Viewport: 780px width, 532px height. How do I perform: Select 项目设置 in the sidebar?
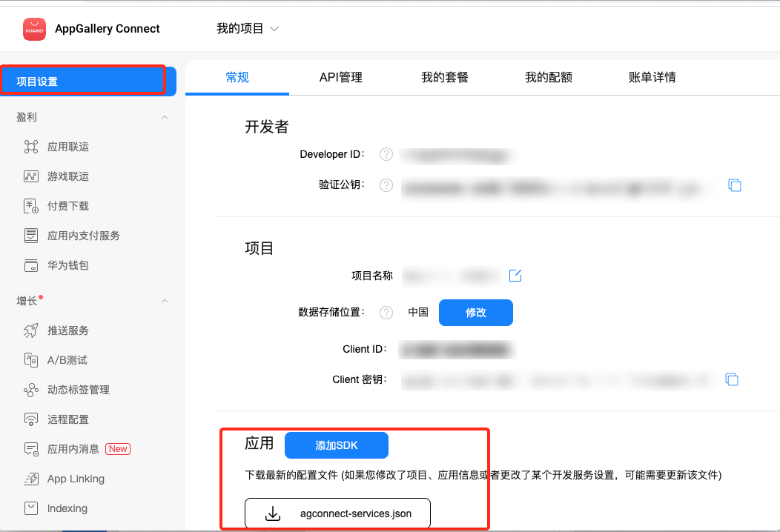[88, 81]
